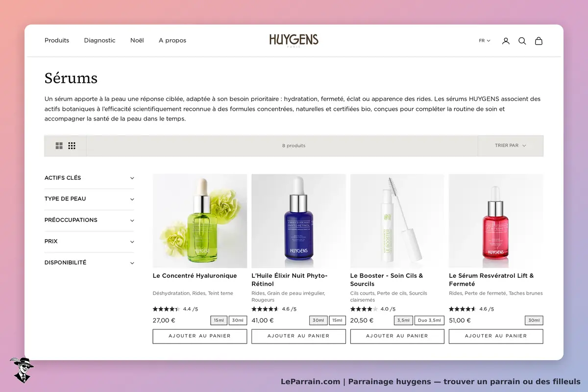Select Duo 3,5ml option for Le Booster
Viewport: 588px width, 392px height.
click(x=430, y=320)
